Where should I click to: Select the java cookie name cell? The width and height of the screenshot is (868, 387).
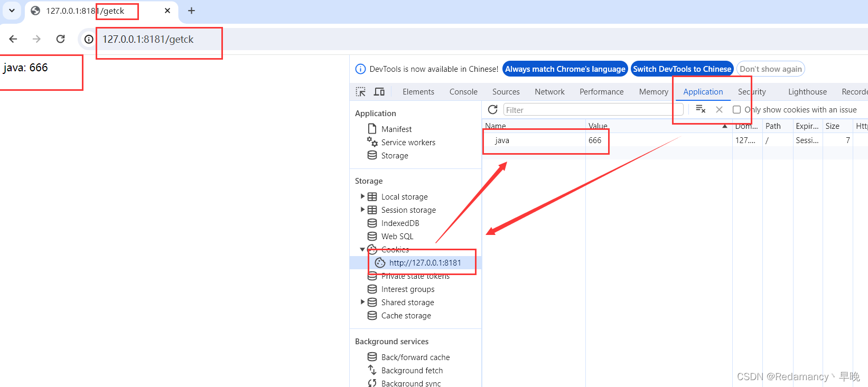coord(534,140)
